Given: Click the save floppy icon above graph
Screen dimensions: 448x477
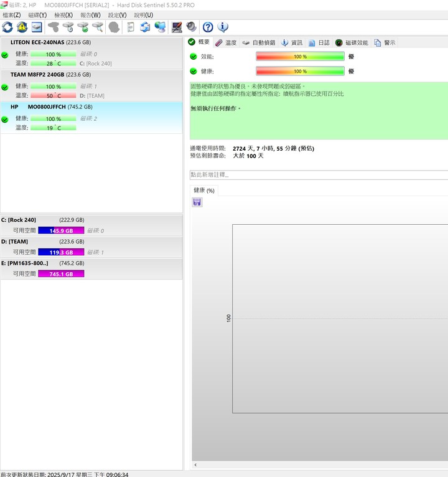Looking at the screenshot, I should pyautogui.click(x=197, y=202).
